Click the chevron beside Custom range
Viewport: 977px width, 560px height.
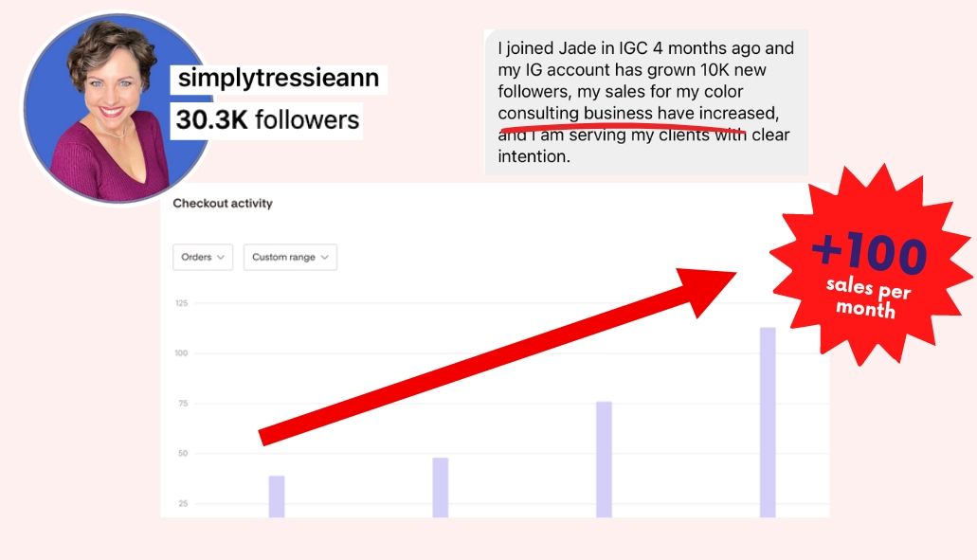coord(325,258)
